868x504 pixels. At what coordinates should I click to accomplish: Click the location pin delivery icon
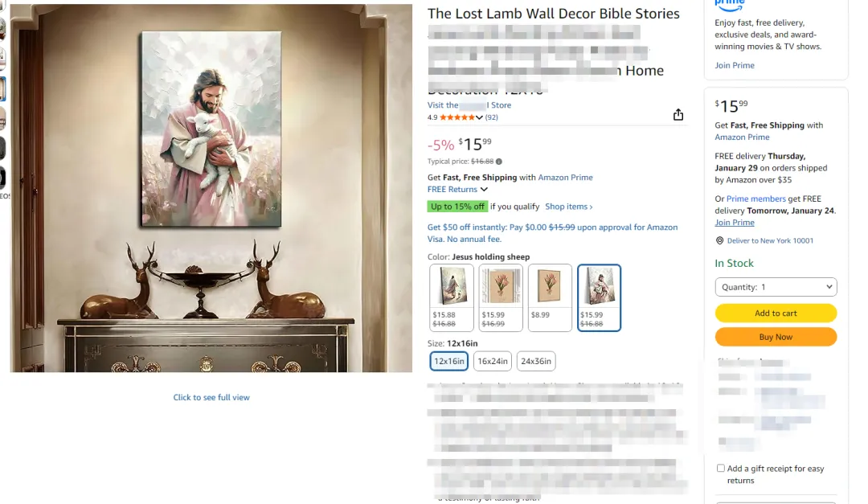719,241
